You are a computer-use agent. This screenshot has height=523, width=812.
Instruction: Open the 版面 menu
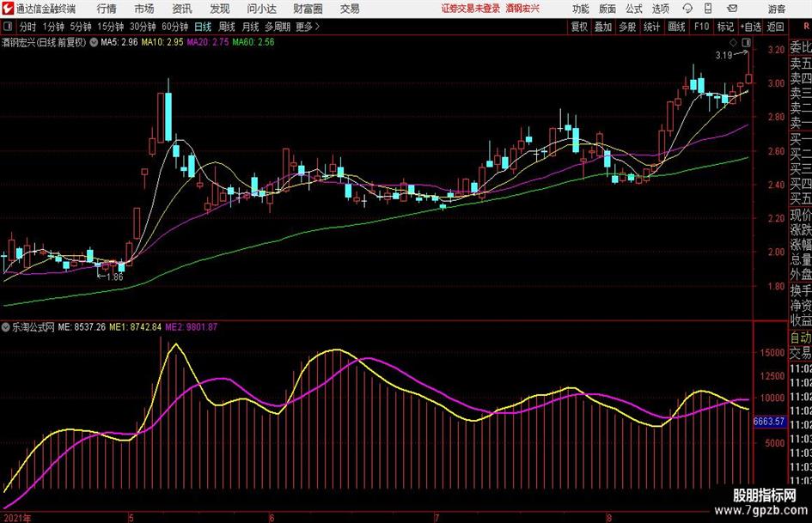coord(607,9)
